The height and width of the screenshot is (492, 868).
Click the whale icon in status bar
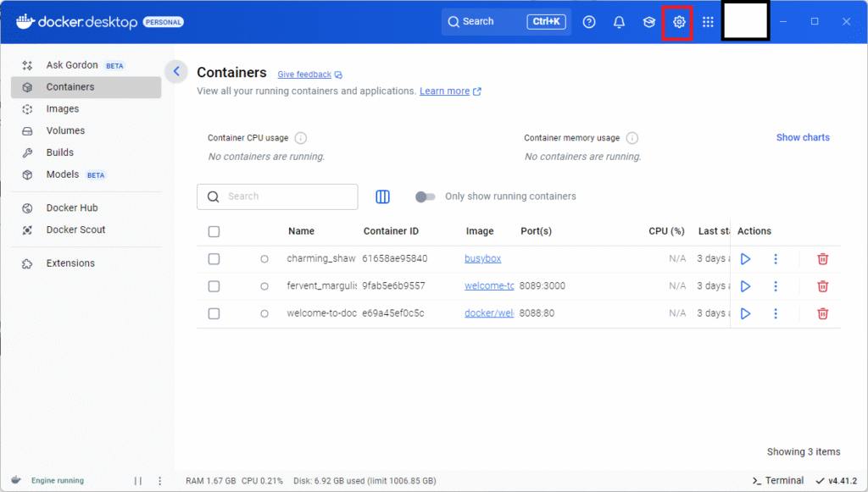pyautogui.click(x=16, y=480)
